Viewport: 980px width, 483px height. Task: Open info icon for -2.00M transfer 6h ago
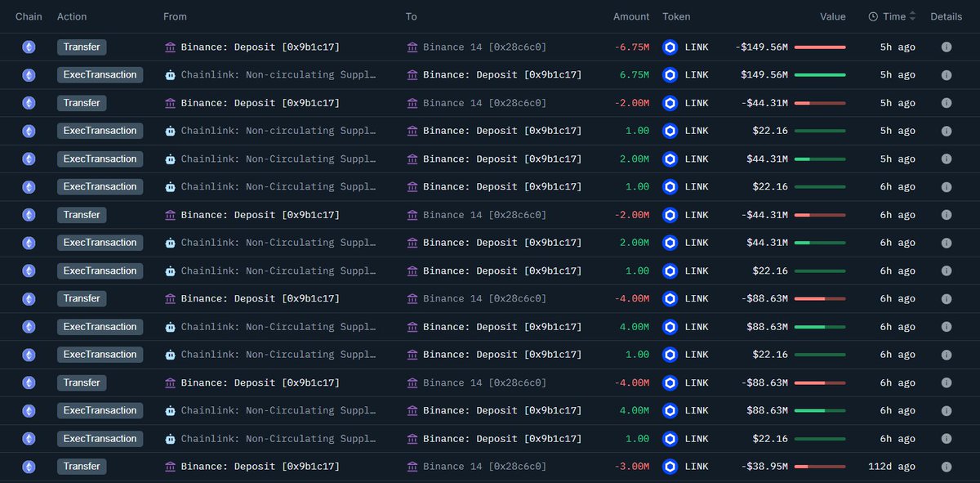point(947,215)
